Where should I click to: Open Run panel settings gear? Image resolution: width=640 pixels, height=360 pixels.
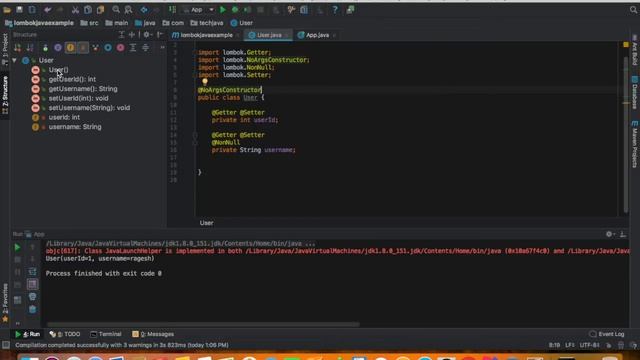click(609, 234)
